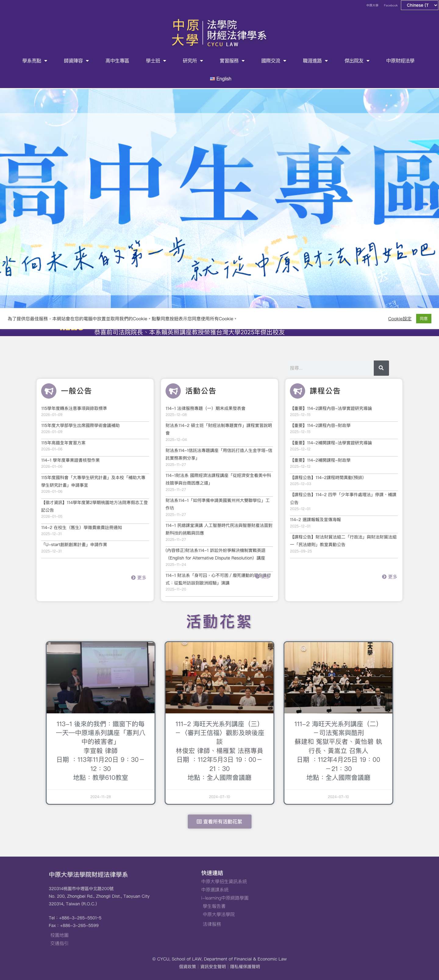Image resolution: width=439 pixels, height=980 pixels.
Task: Open 中原選課系統 quick link
Action: [215, 890]
